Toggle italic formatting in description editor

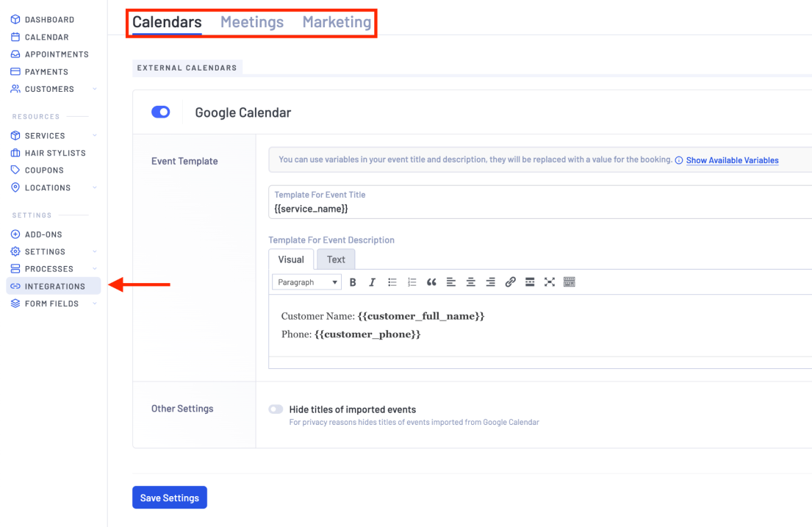(372, 282)
